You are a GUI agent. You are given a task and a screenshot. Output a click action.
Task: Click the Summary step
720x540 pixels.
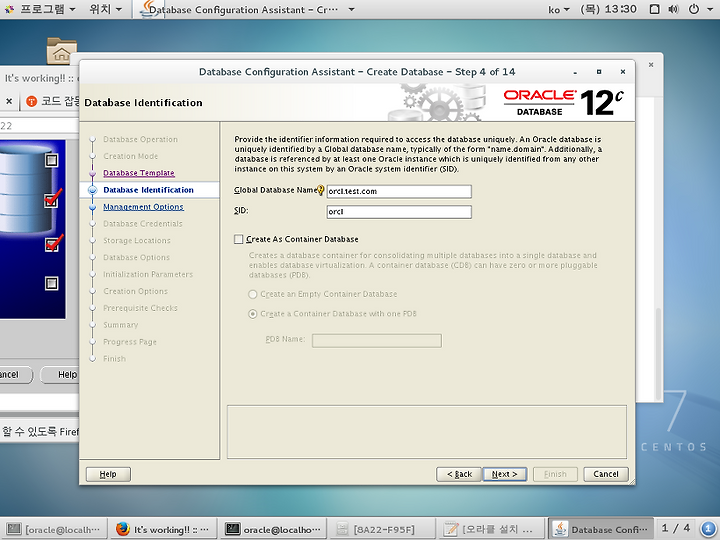coord(121,325)
